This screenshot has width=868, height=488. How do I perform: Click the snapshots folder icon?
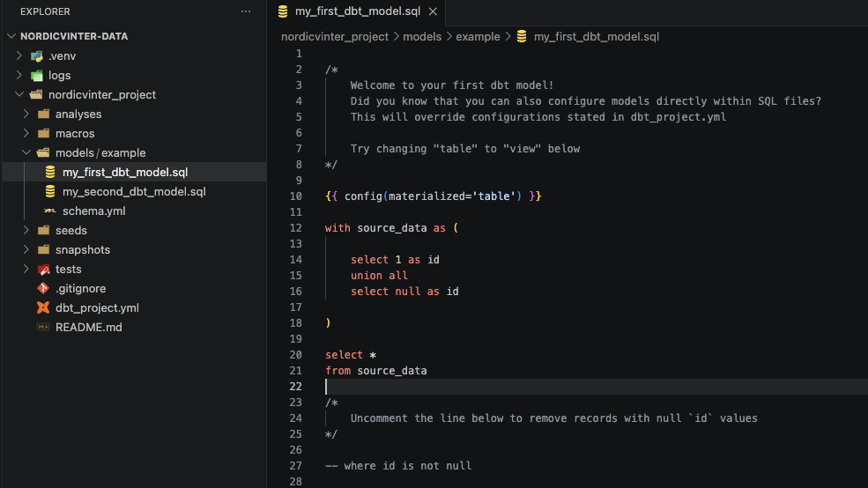(x=44, y=249)
